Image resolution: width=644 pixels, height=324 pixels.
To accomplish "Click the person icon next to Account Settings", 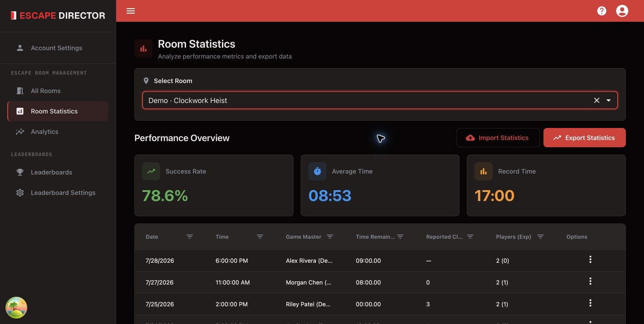I will click(20, 48).
